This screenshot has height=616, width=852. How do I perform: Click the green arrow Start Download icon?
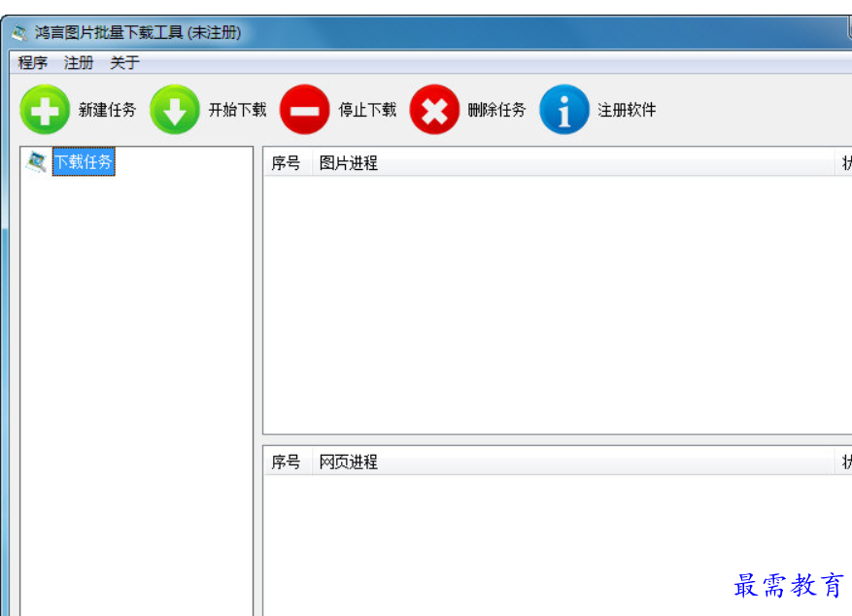[x=175, y=110]
